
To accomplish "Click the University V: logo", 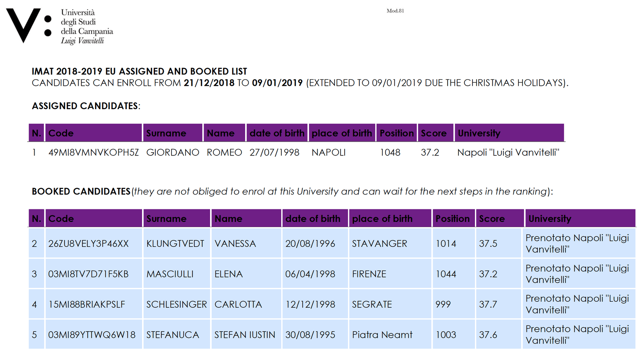I will pyautogui.click(x=29, y=25).
